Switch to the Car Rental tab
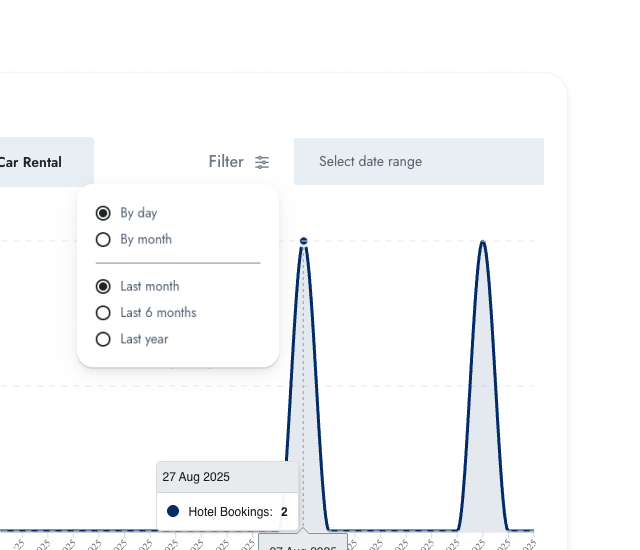640x550 pixels. (x=35, y=162)
